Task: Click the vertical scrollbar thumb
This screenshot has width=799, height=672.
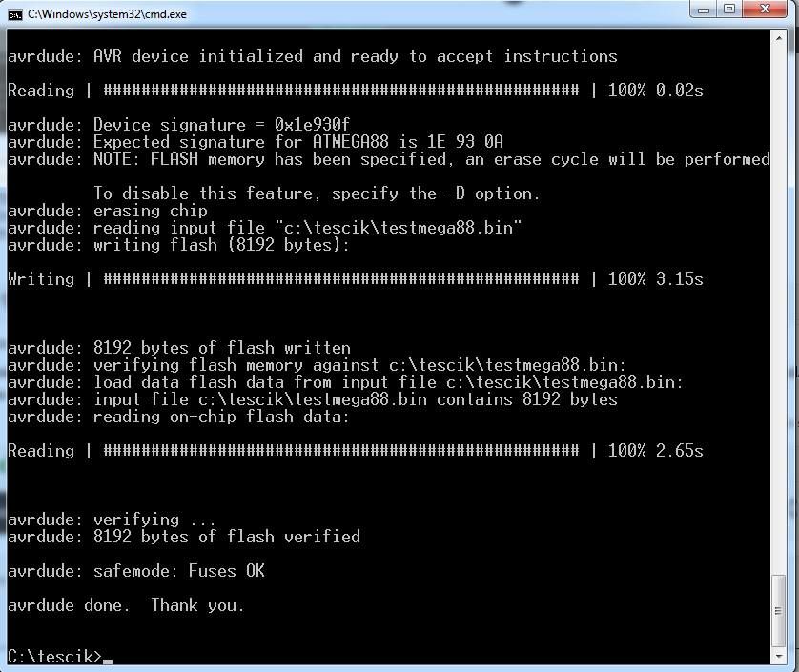Action: pos(778,610)
